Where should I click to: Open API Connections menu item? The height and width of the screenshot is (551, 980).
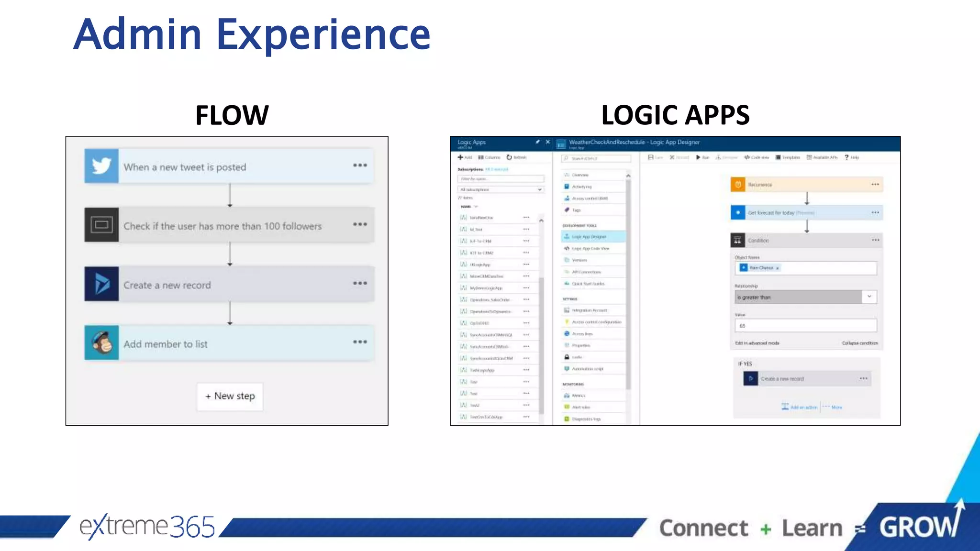pyautogui.click(x=593, y=272)
